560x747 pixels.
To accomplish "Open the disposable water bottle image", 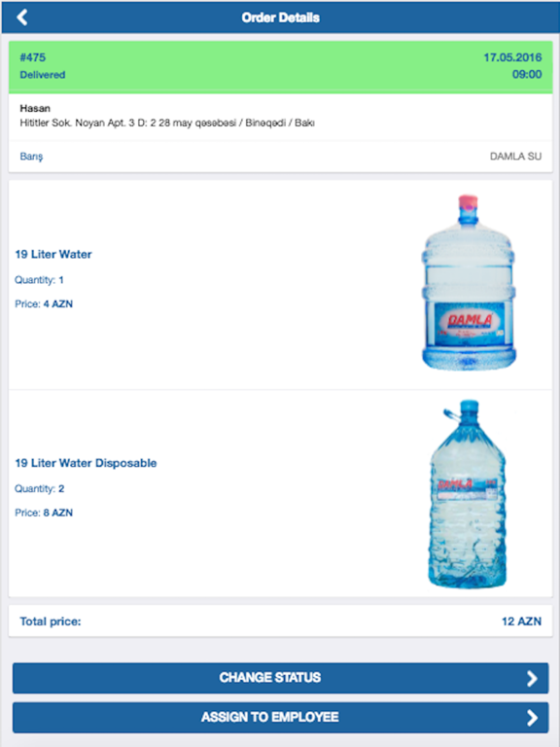I will 467,494.
